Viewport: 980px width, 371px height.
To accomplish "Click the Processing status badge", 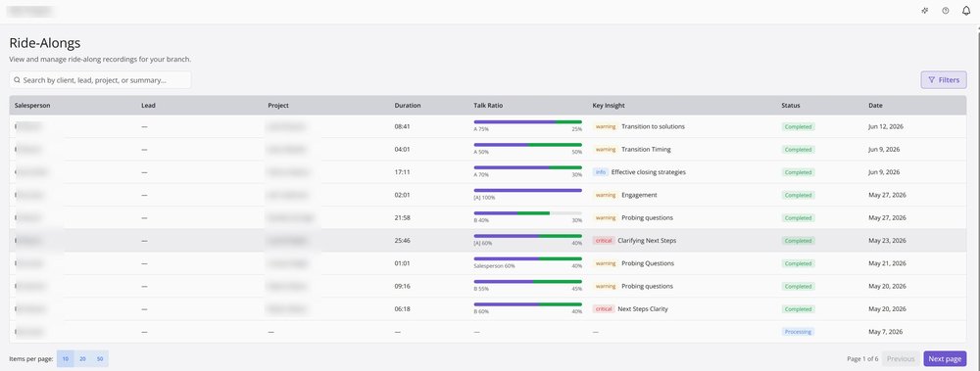I will 798,332.
